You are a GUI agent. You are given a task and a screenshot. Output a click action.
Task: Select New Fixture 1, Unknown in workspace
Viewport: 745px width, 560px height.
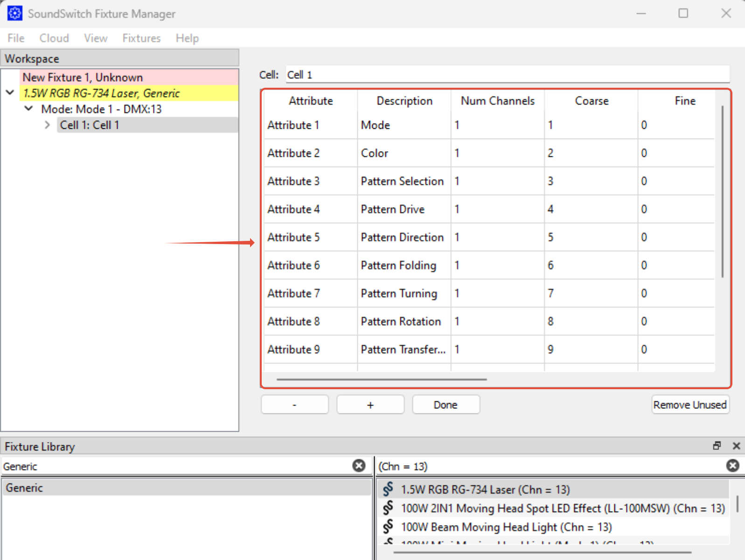pos(129,77)
